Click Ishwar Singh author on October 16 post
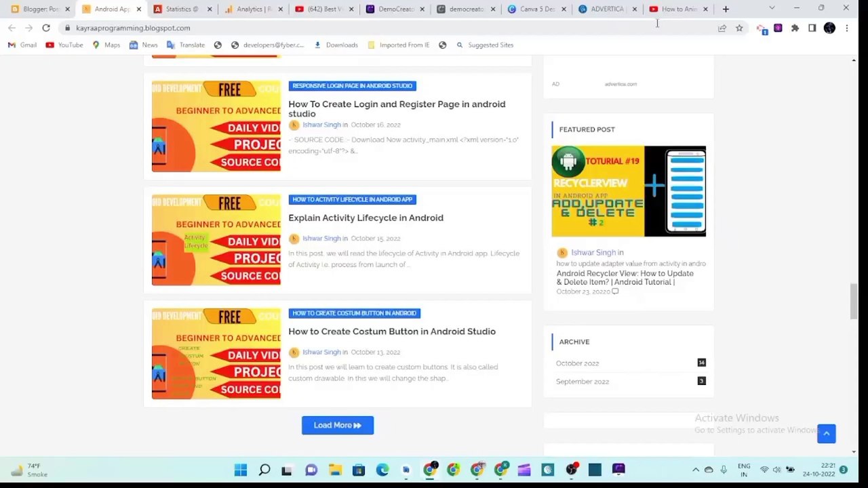 coord(321,125)
